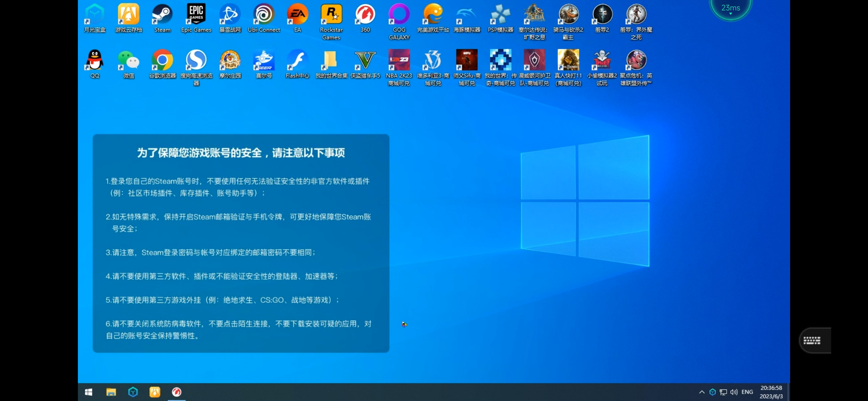The height and width of the screenshot is (401, 868).
Task: Select the NBA 2K23 game icon
Action: click(399, 68)
